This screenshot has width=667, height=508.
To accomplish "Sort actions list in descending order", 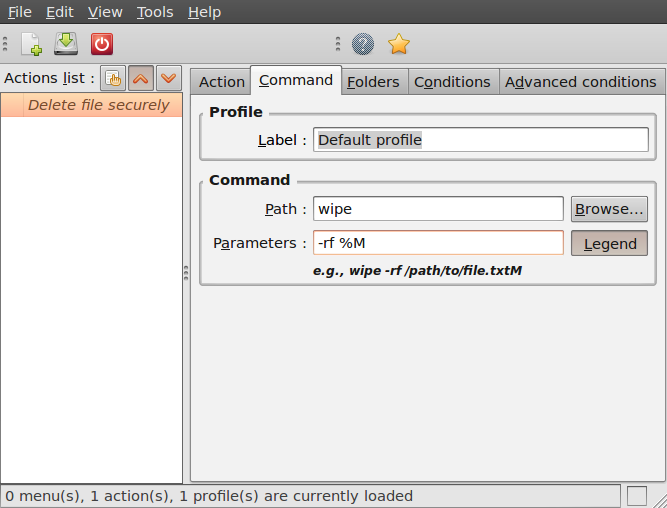I will click(168, 78).
